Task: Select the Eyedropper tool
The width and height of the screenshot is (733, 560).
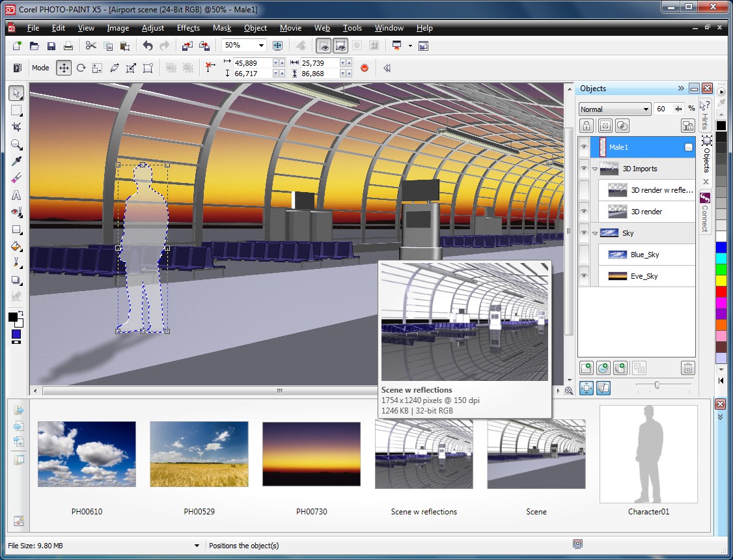Action: tap(17, 161)
